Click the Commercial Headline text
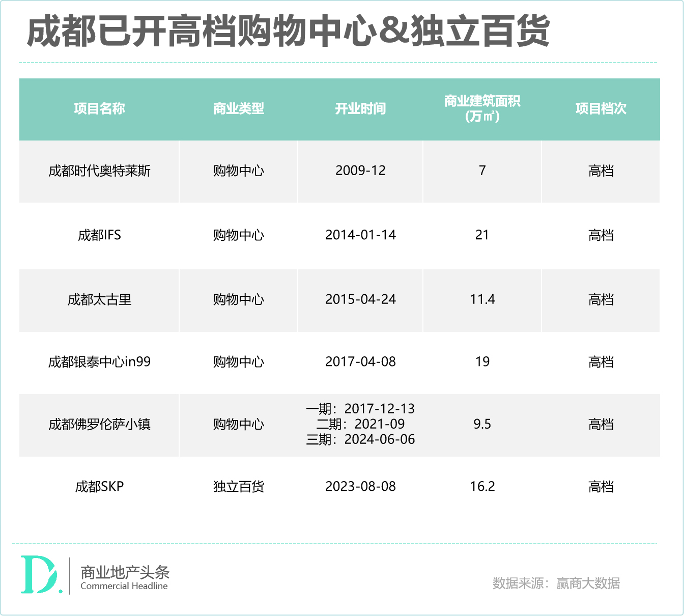The image size is (684, 616). point(124,586)
